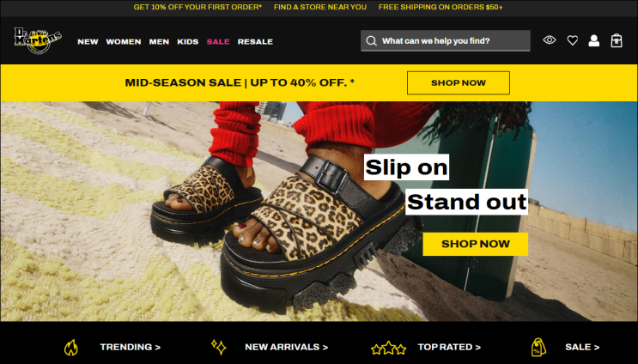The image size is (638, 364).
Task: Click the 'What can we help you find?' field
Action: pyautogui.click(x=445, y=40)
